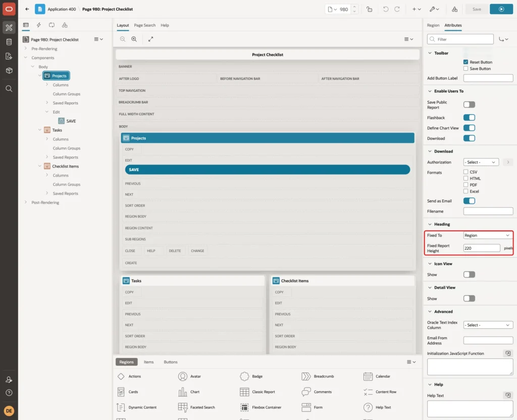The image size is (517, 420).
Task: Redo the last change
Action: point(397,9)
